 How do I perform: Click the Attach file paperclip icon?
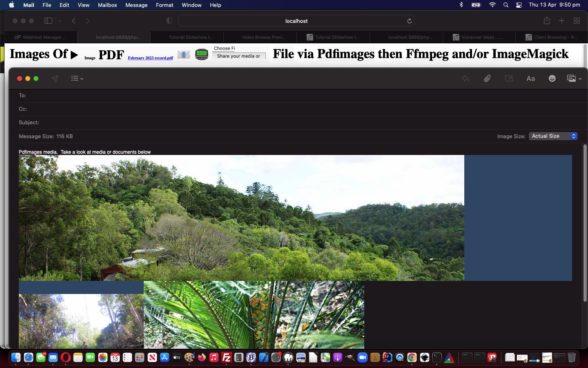(487, 79)
